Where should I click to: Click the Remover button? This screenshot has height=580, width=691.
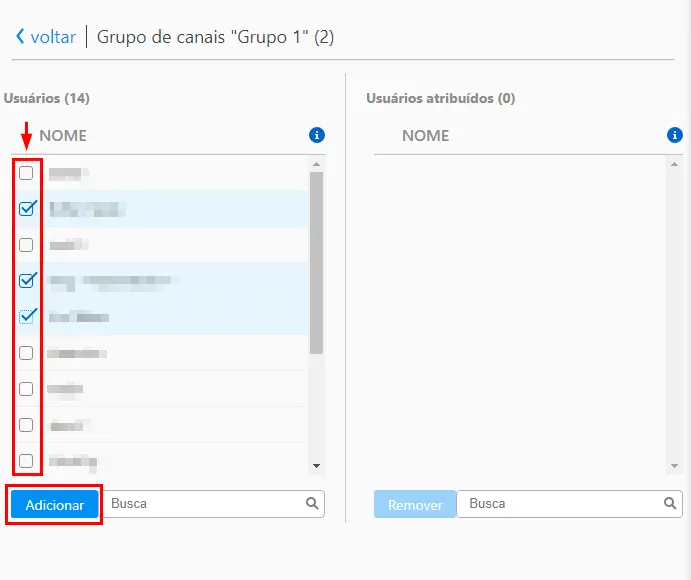[415, 504]
